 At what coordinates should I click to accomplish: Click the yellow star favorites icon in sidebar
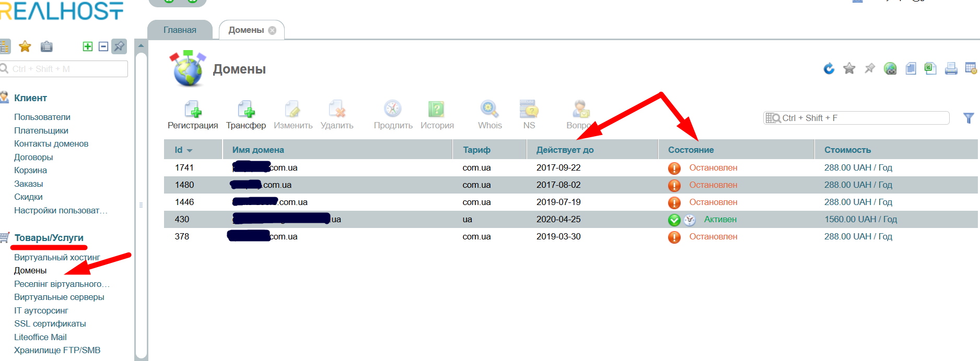click(x=25, y=46)
